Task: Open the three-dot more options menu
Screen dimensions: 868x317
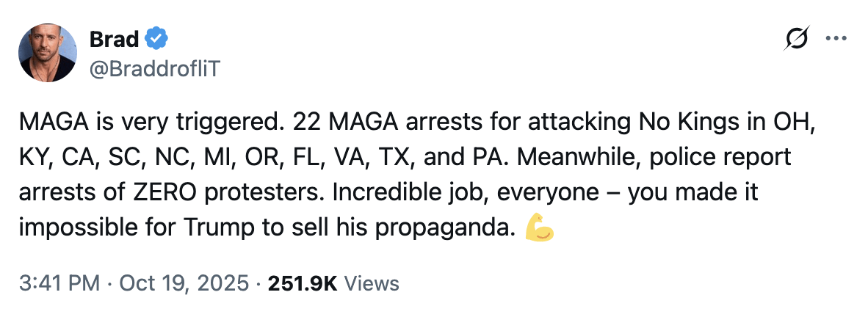Action: 836,37
